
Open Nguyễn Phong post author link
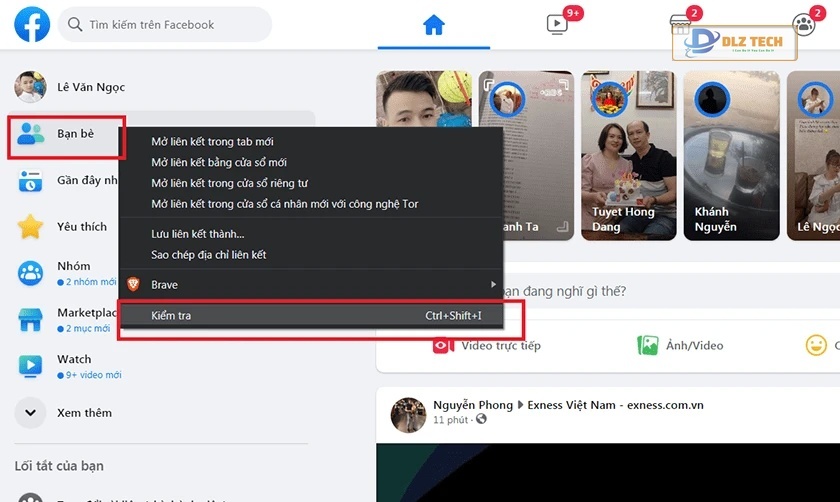[470, 405]
